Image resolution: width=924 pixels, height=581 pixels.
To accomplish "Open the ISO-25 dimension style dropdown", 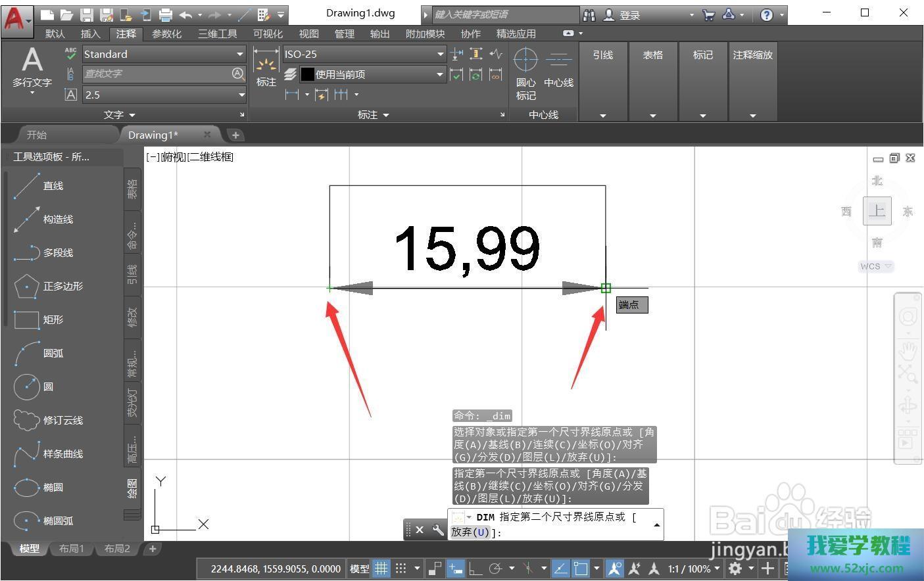I will [440, 54].
